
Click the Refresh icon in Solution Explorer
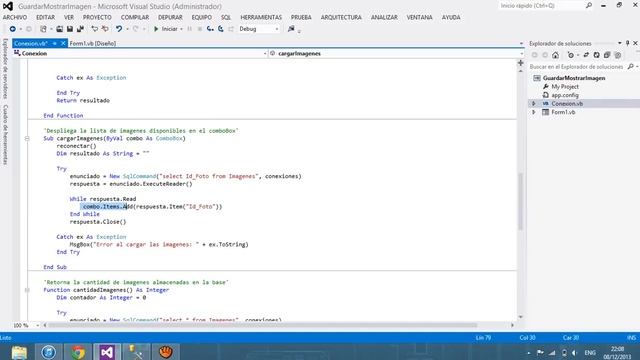pos(597,55)
